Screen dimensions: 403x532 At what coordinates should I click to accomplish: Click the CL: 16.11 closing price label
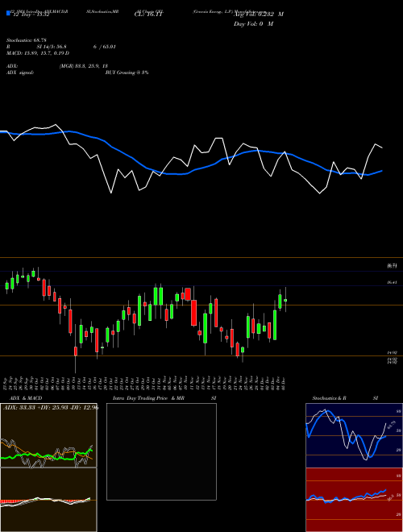click(150, 15)
